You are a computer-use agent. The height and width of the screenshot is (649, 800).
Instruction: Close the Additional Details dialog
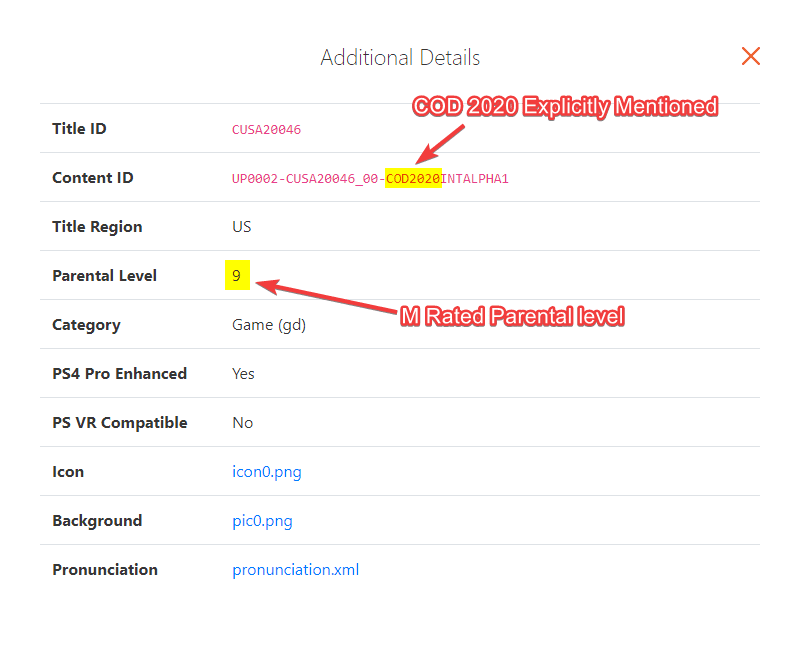point(751,57)
